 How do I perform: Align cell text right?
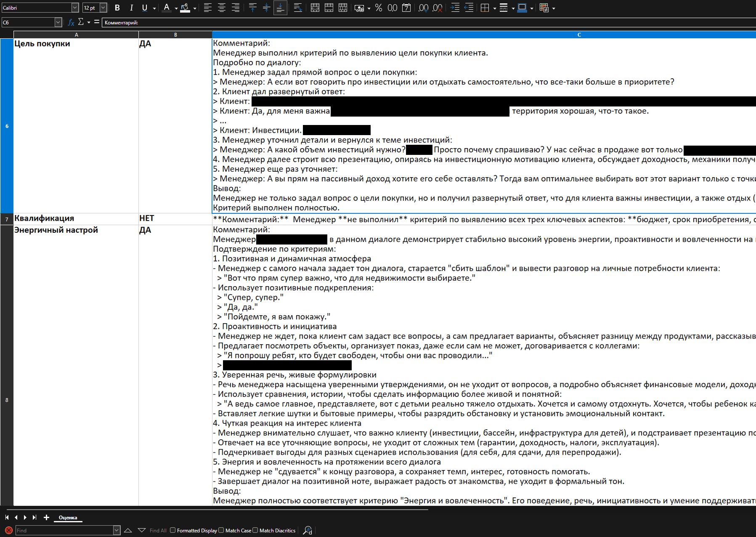pyautogui.click(x=235, y=8)
